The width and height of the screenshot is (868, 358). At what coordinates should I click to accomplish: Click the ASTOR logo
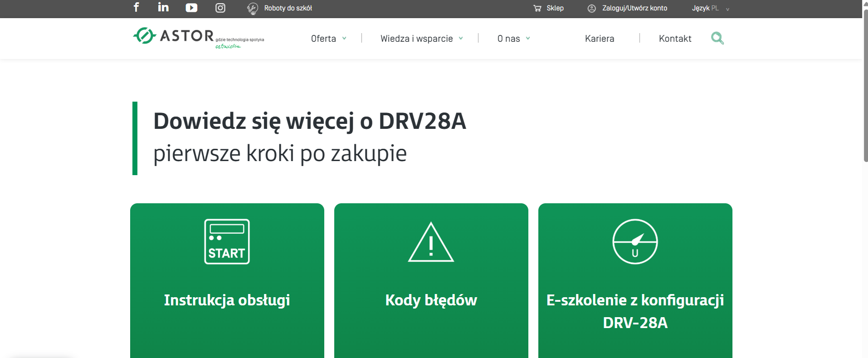[198, 38]
